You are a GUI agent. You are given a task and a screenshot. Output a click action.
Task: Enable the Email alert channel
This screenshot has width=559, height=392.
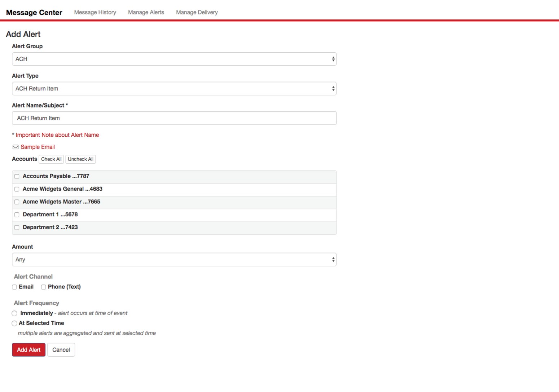point(14,287)
